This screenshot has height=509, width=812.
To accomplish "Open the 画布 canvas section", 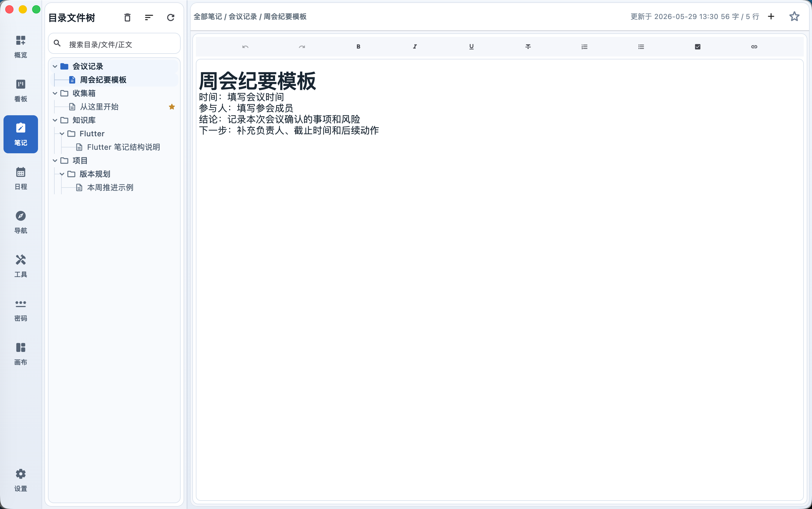I will (20, 354).
